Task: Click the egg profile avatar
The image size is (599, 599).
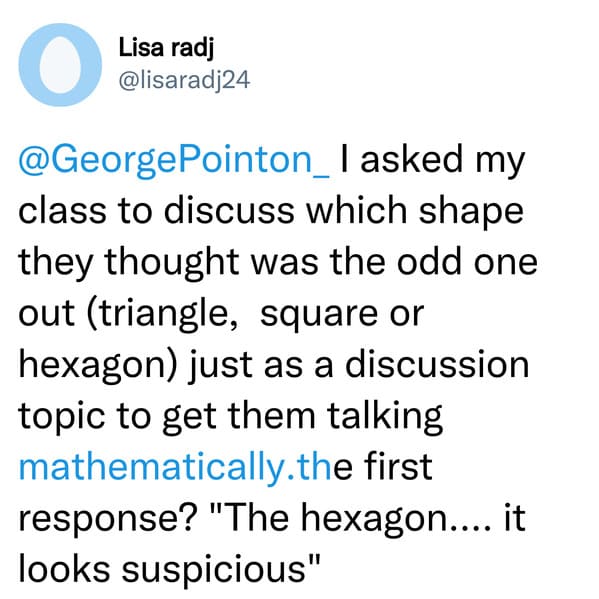Action: pos(60,65)
